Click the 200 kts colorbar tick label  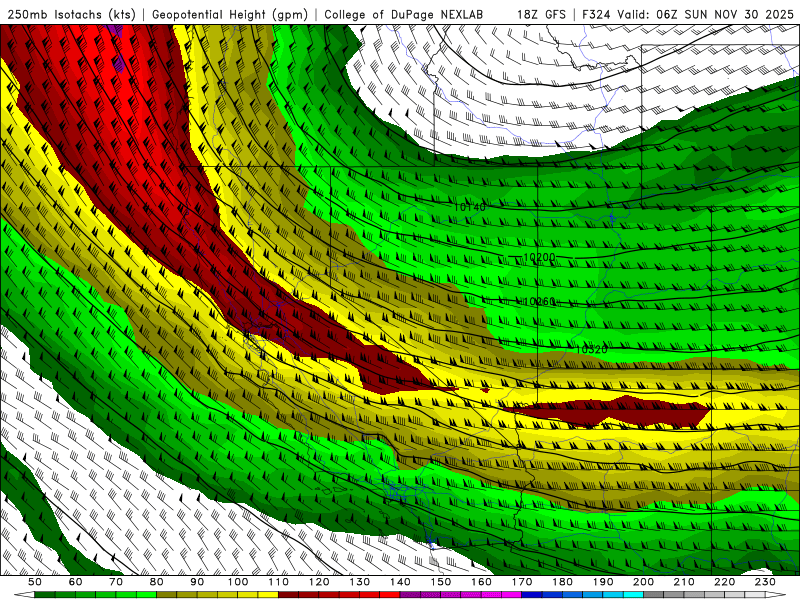pos(643,582)
